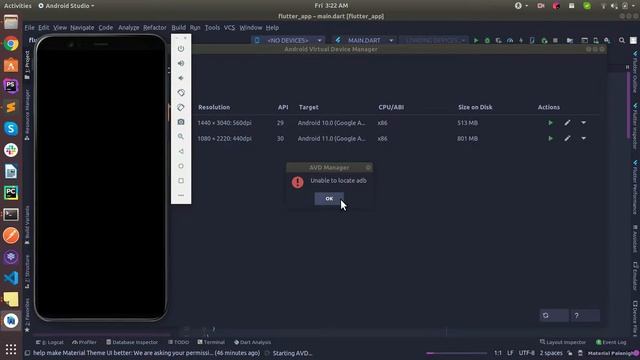Click OK in the AVD Manager dialog

pyautogui.click(x=329, y=198)
